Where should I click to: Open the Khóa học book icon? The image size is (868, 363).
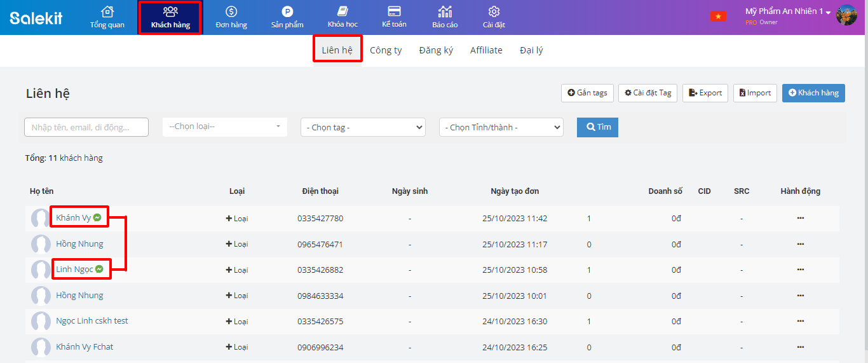342,12
